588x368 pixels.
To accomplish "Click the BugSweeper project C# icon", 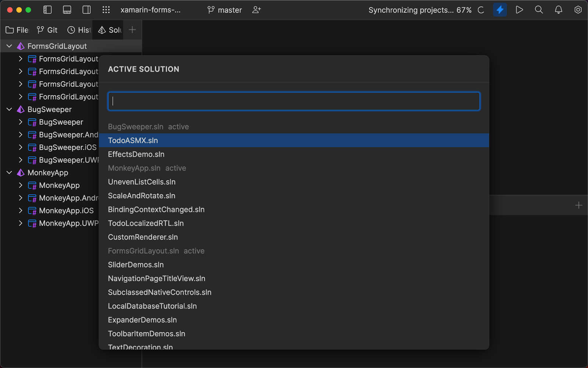I will pyautogui.click(x=32, y=122).
